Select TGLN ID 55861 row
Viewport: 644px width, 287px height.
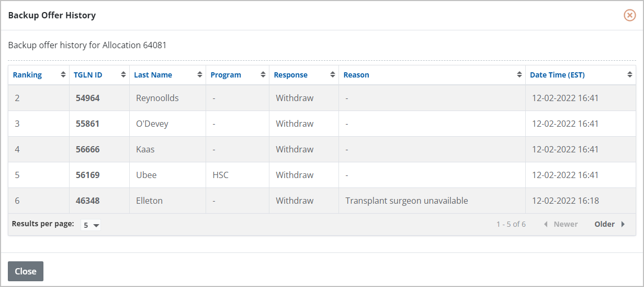coord(87,124)
